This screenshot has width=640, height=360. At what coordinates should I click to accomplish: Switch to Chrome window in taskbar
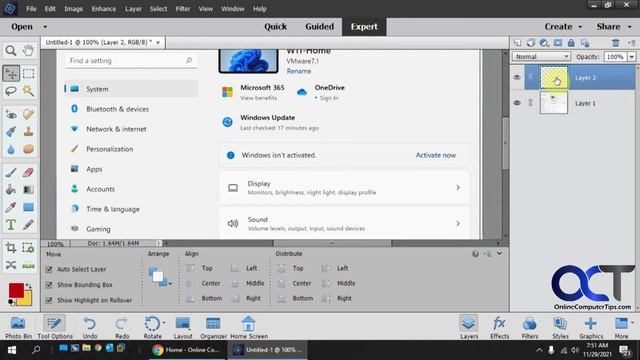[187, 350]
